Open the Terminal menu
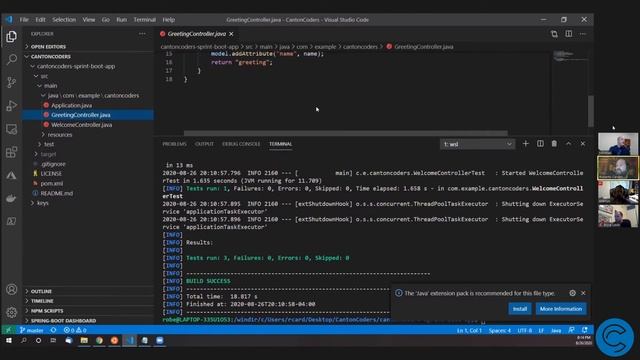 click(144, 20)
